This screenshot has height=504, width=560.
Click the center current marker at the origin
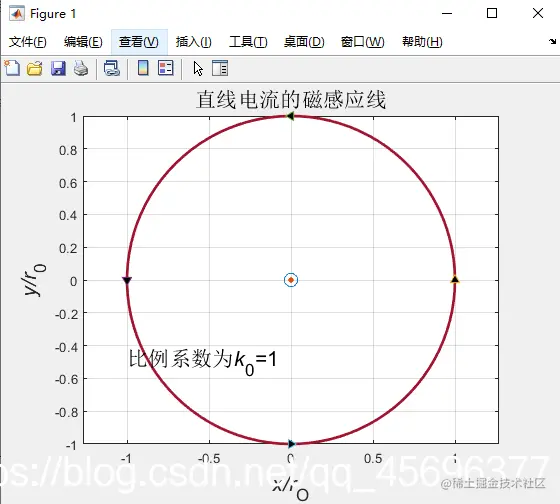click(291, 280)
